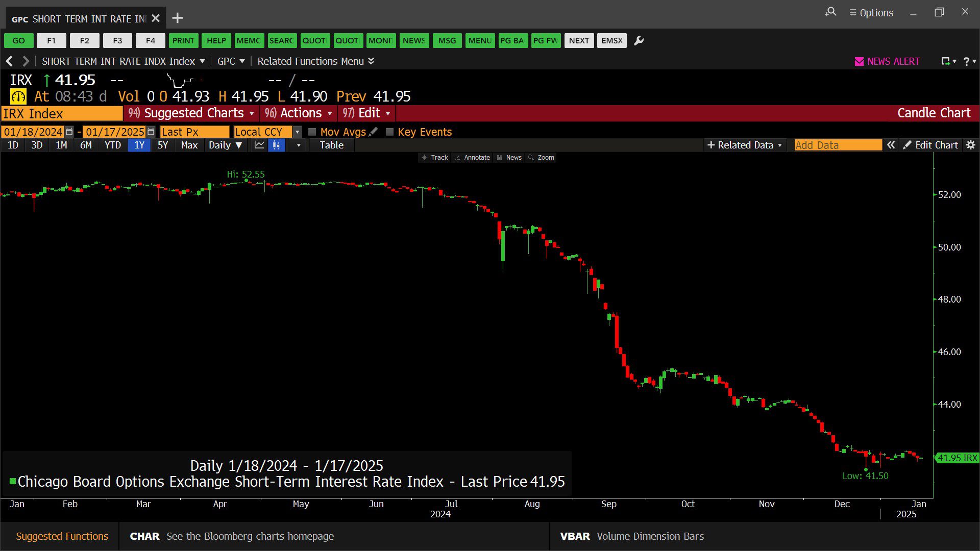The height and width of the screenshot is (551, 980).
Task: Click the Add Data input field
Action: click(838, 145)
